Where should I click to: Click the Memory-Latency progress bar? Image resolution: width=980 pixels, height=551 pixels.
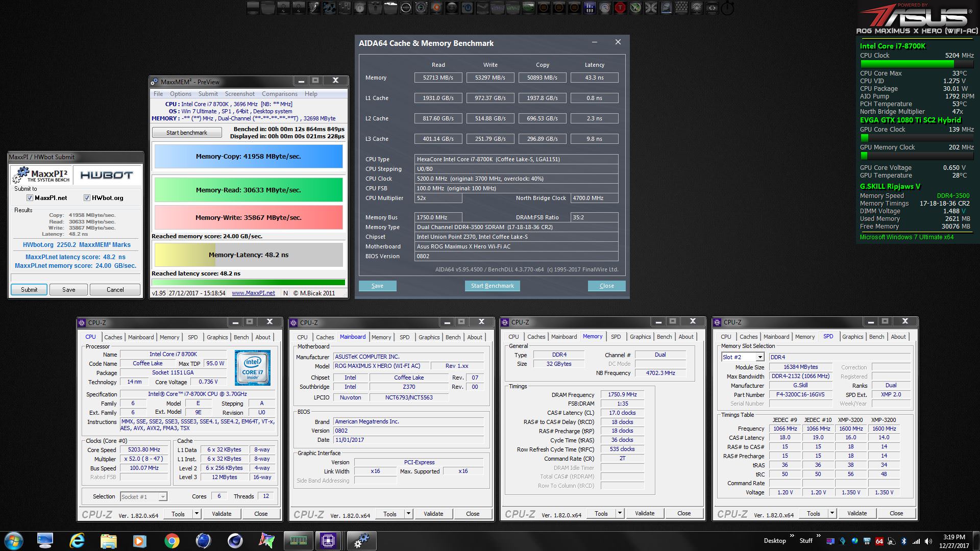coord(249,255)
